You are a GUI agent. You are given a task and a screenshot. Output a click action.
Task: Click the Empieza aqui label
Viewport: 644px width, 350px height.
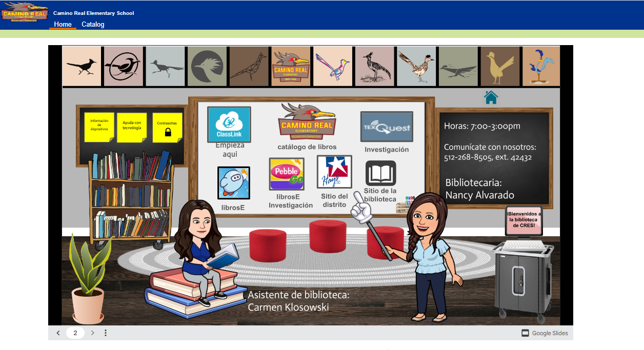(x=230, y=150)
